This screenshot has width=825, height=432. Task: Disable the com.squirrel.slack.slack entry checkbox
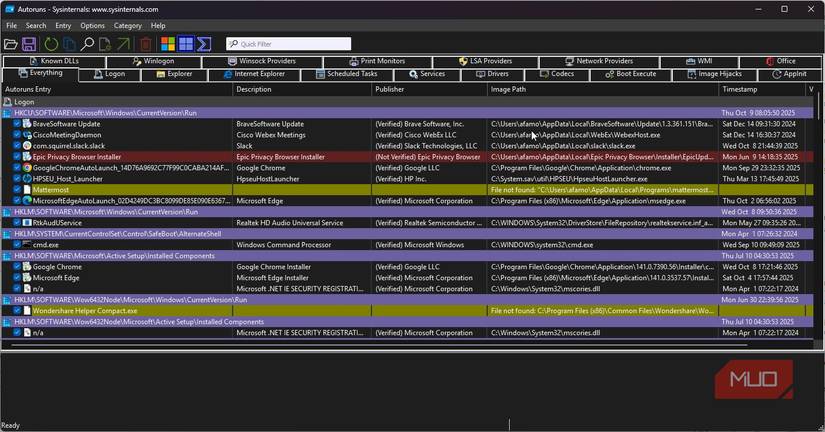pyautogui.click(x=17, y=146)
